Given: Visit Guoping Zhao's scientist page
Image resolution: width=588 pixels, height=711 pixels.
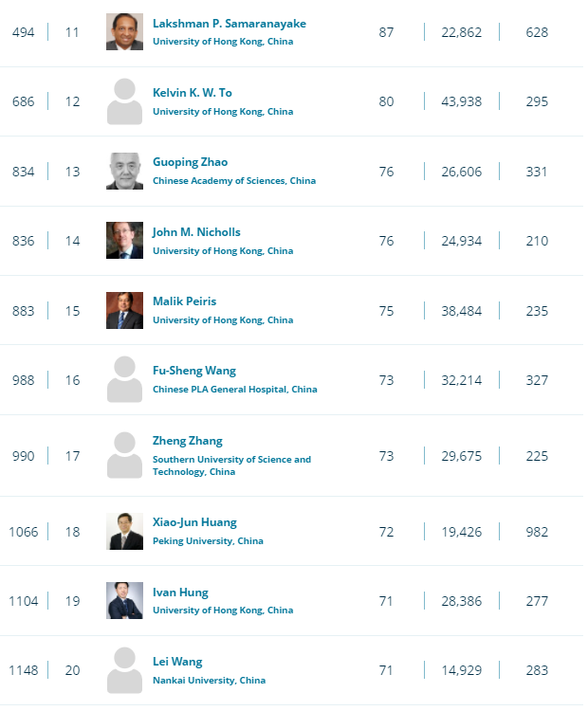Looking at the screenshot, I should tap(190, 162).
